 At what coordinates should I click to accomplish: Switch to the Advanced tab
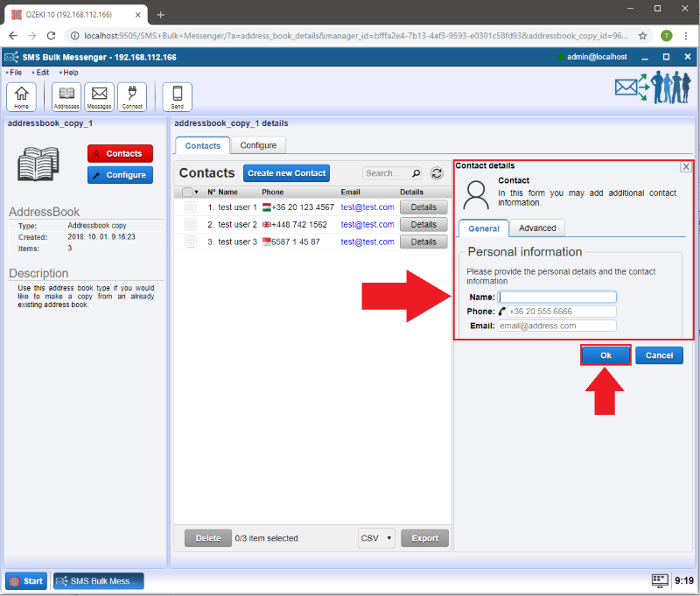(x=537, y=228)
